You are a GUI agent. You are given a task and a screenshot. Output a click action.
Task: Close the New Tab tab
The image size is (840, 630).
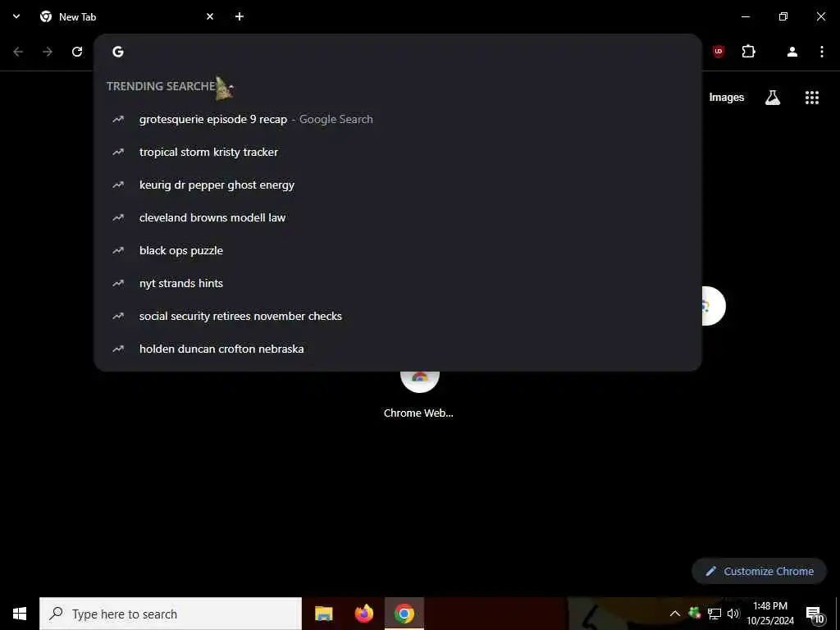tap(210, 16)
